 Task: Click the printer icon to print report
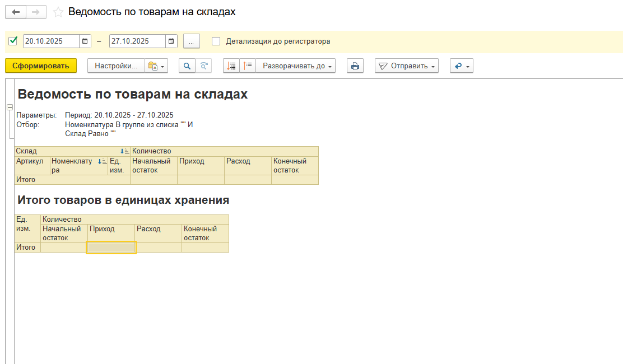pyautogui.click(x=355, y=66)
